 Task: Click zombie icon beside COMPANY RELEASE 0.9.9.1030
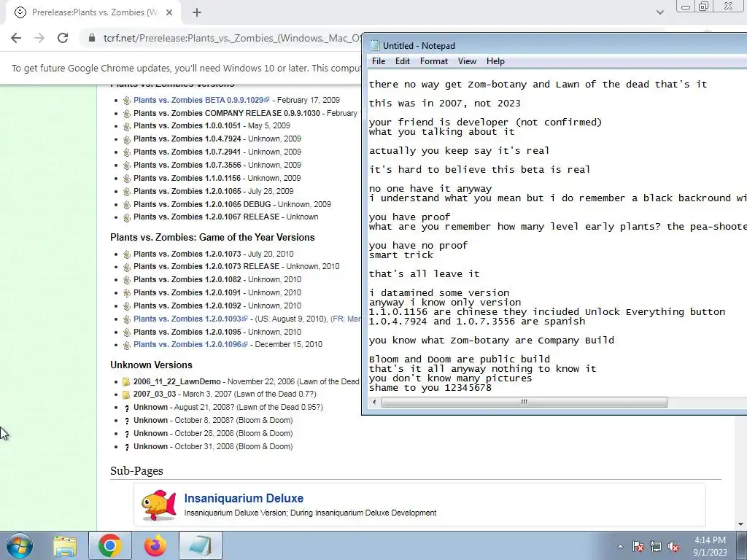[x=127, y=114]
